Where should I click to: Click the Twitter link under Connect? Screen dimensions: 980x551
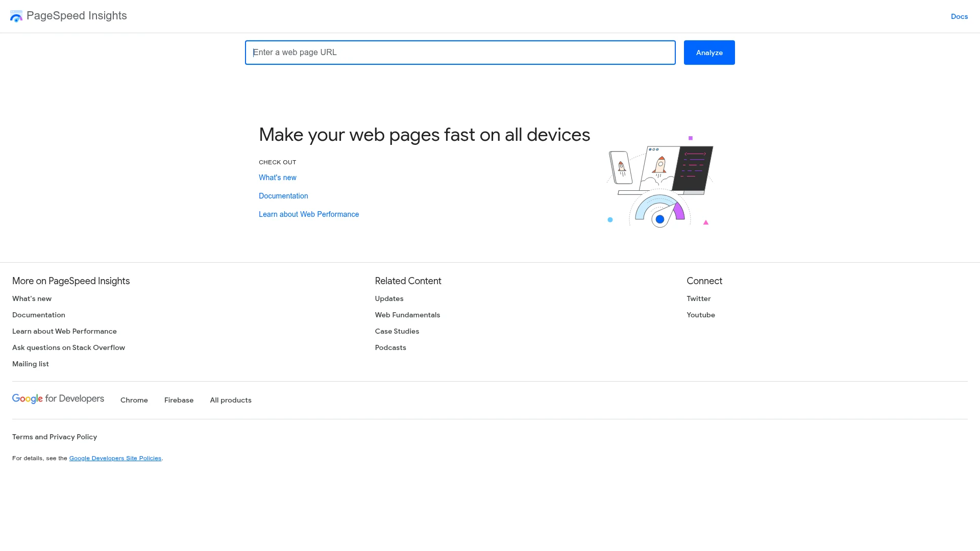coord(698,298)
